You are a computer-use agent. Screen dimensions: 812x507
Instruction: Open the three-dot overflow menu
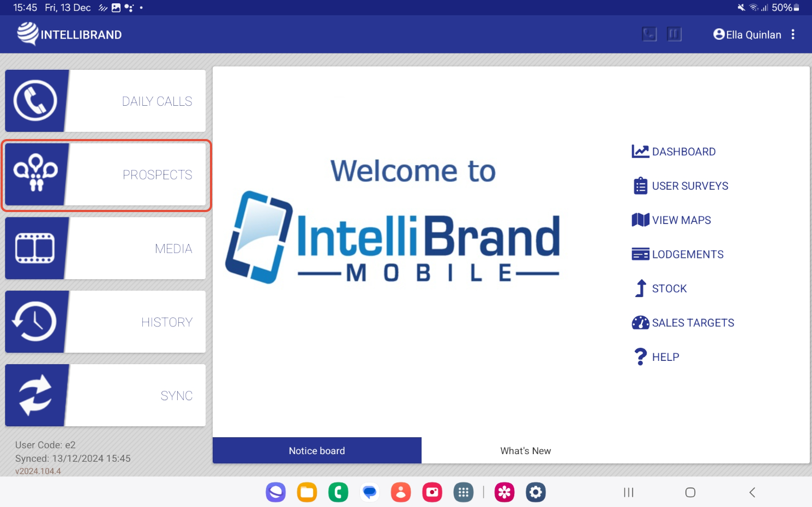[x=793, y=34]
